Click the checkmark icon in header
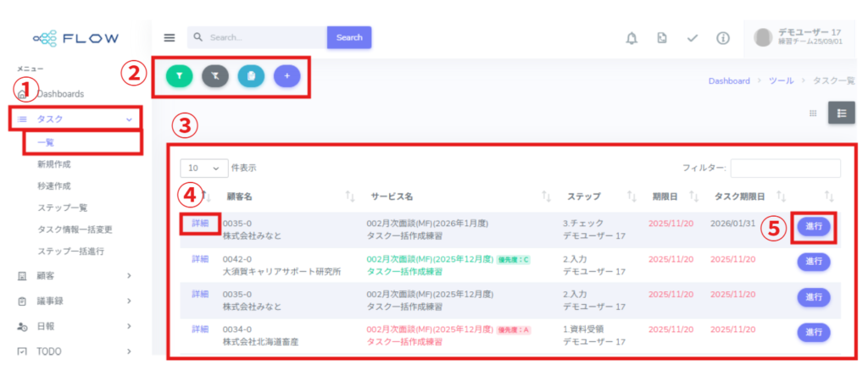 coord(693,38)
